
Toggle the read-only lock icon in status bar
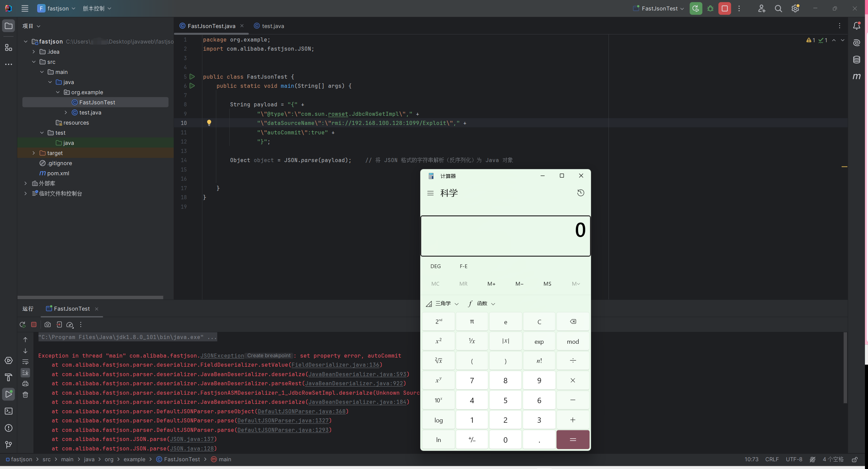(854, 460)
